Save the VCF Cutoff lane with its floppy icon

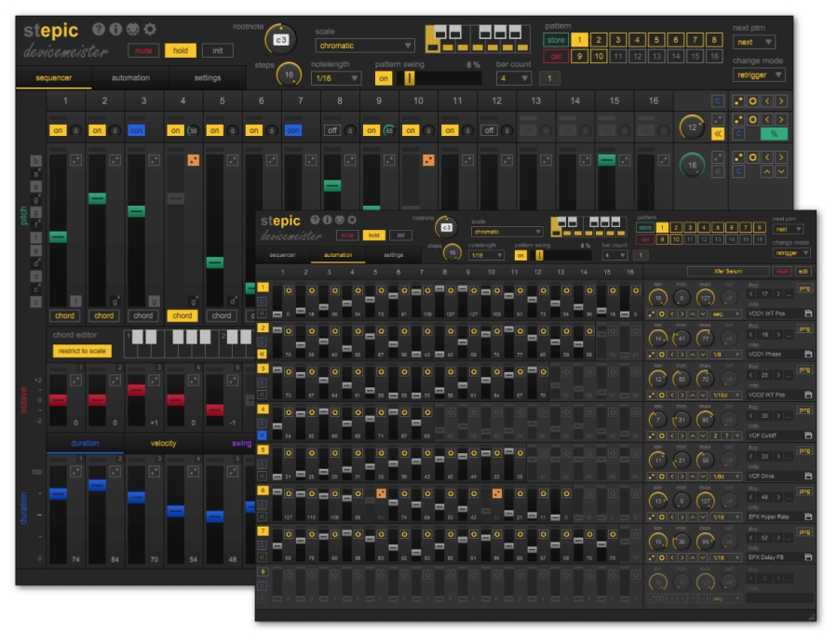[808, 436]
